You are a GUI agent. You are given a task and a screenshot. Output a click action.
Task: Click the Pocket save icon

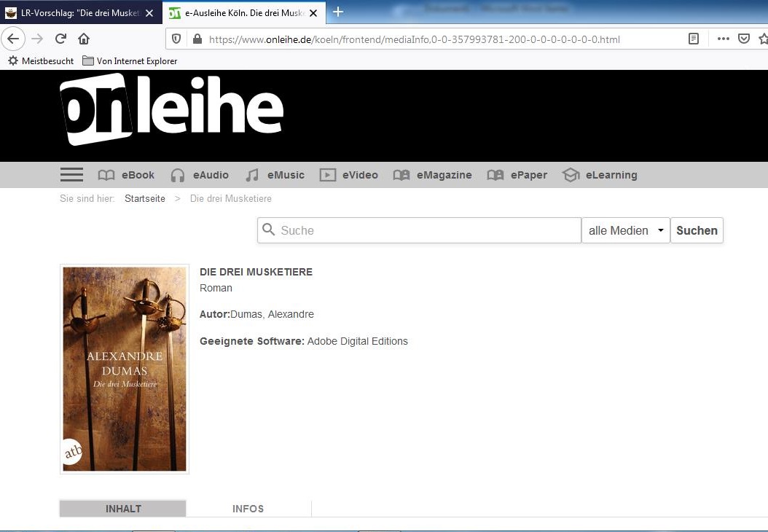(x=744, y=39)
